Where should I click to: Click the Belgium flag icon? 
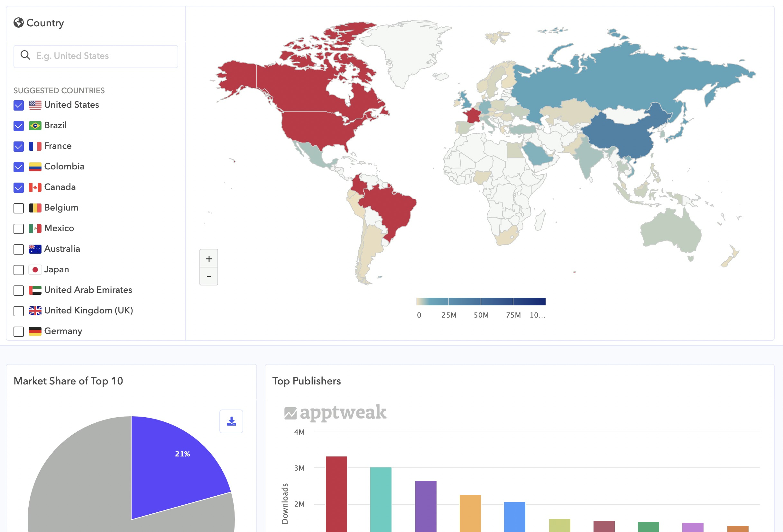[x=35, y=208]
